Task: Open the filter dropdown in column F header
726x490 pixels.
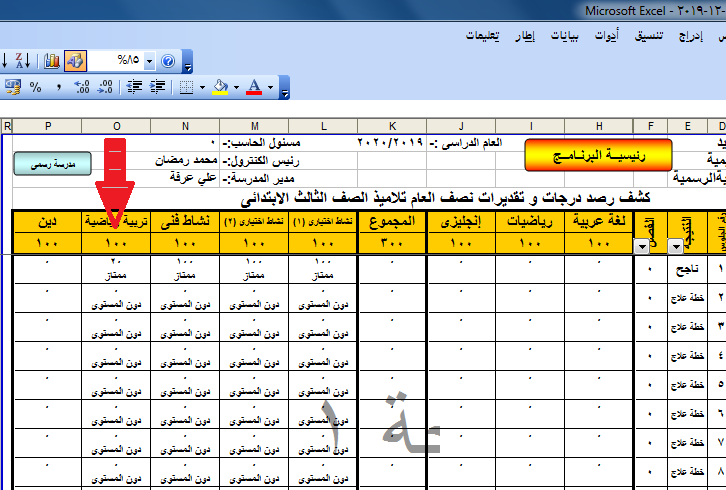Action: click(x=640, y=246)
